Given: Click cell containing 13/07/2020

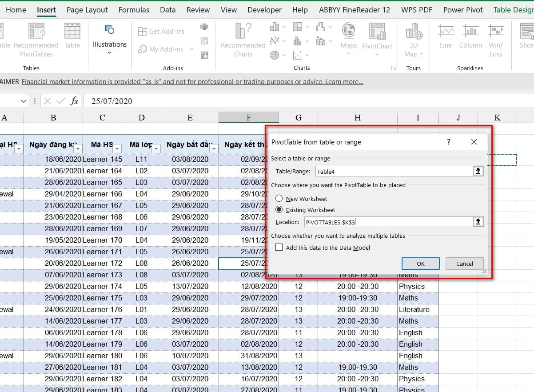Looking at the screenshot, I should tap(190, 286).
